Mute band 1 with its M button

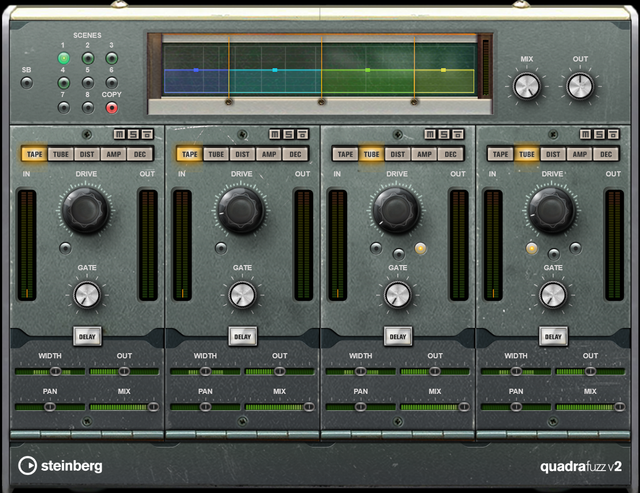click(x=119, y=134)
